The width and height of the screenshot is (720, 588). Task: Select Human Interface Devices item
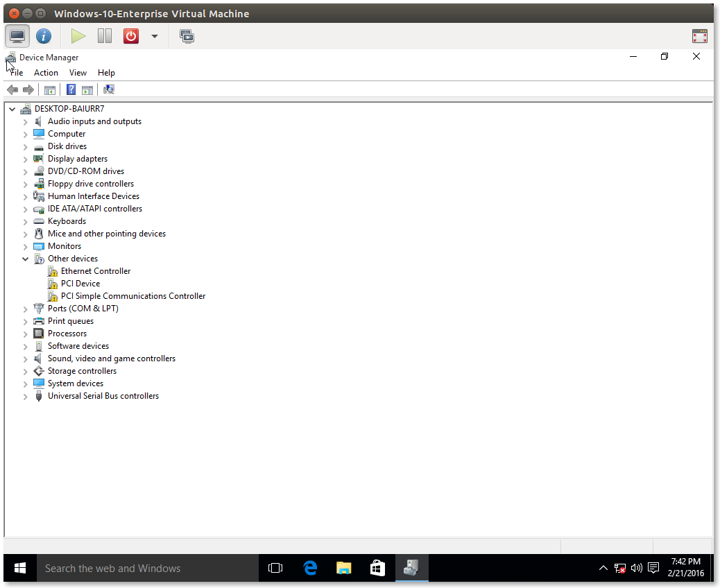(94, 196)
